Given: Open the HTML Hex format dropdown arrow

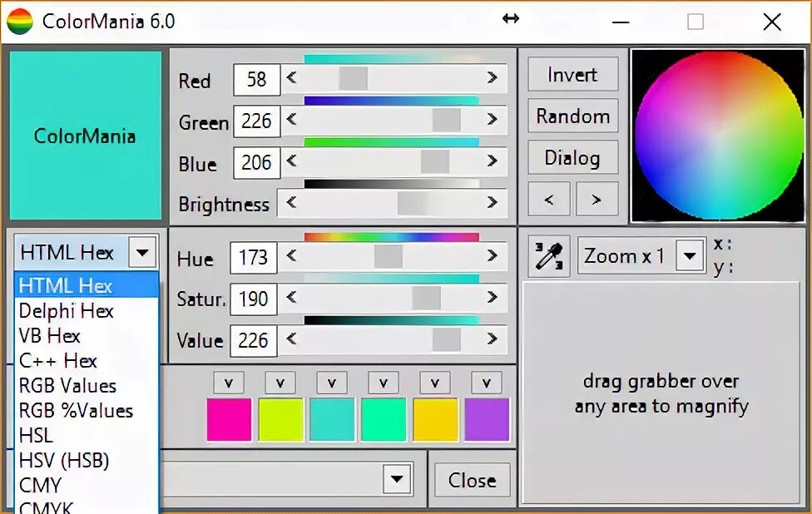Looking at the screenshot, I should coord(142,253).
